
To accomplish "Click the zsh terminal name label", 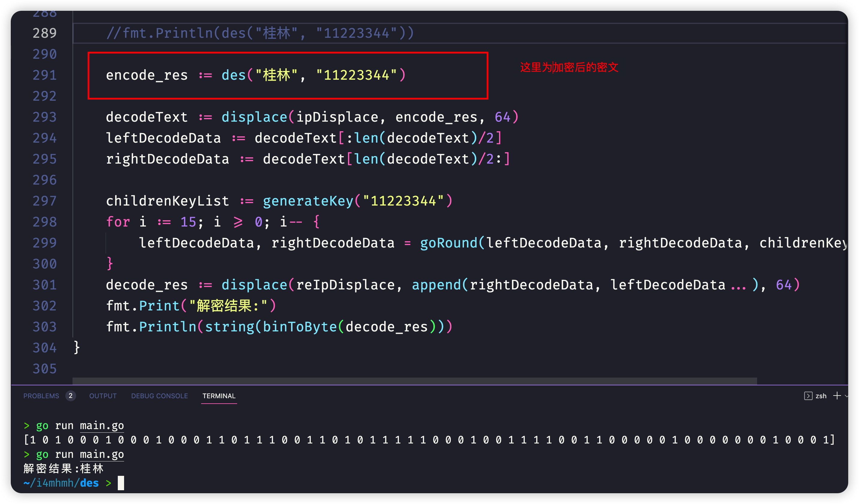I will [821, 396].
